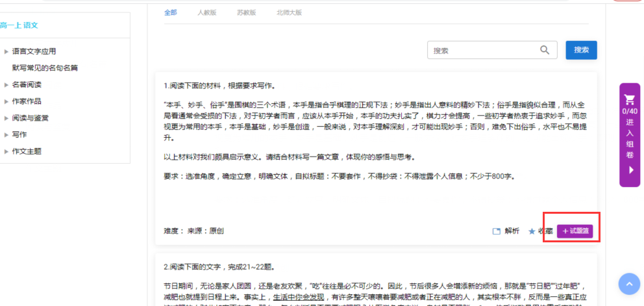The height and width of the screenshot is (306, 644).
Task: Select the 全部 tab
Action: point(170,12)
